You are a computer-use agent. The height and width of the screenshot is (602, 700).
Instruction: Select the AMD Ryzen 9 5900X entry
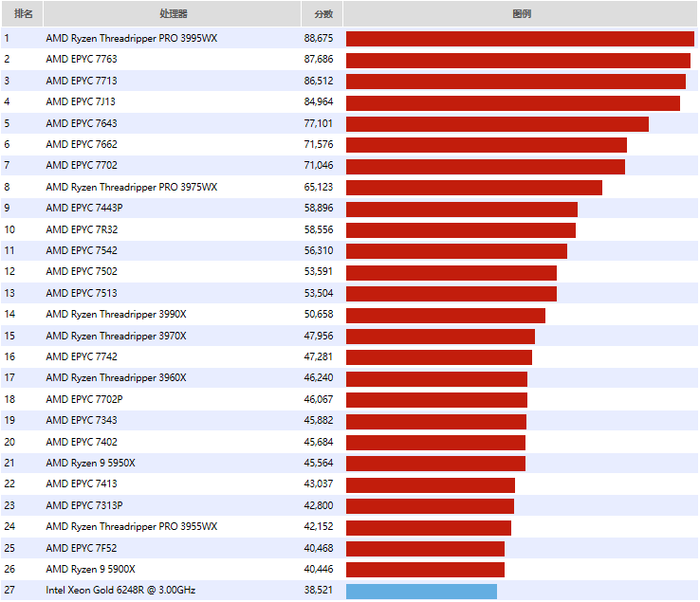(90, 569)
